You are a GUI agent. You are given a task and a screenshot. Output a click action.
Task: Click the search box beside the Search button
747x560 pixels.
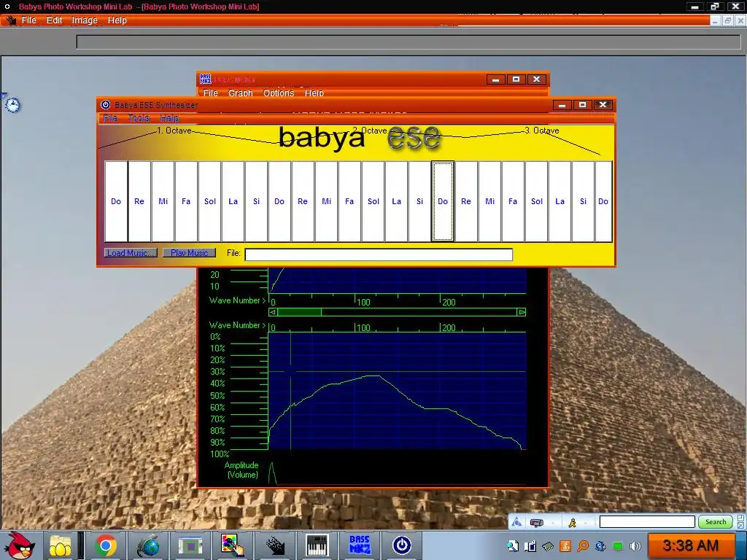tap(647, 522)
